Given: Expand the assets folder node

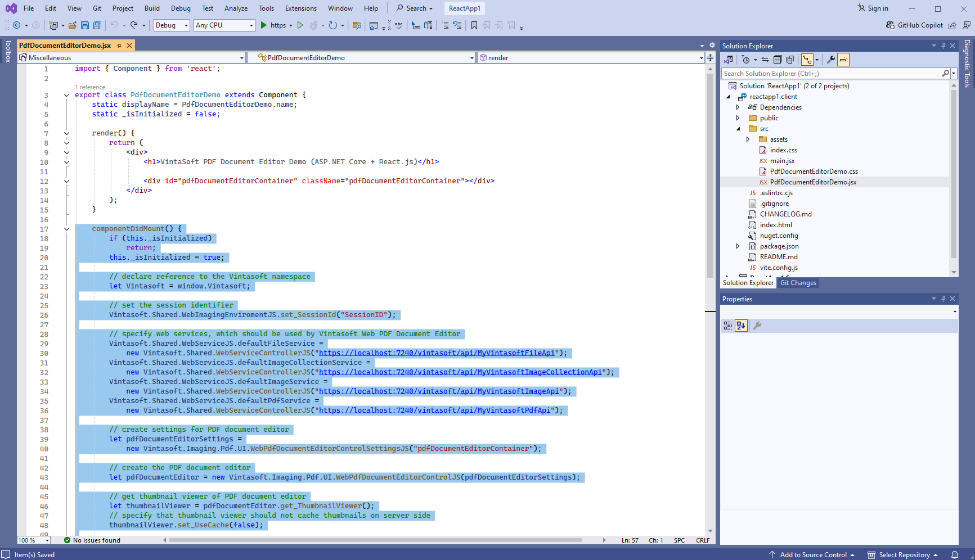Looking at the screenshot, I should click(x=748, y=139).
